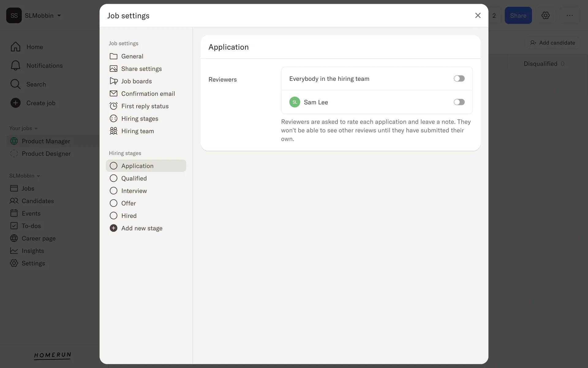Enable Everybody in the hiring team toggle
Image resolution: width=588 pixels, height=368 pixels.
[x=459, y=79]
